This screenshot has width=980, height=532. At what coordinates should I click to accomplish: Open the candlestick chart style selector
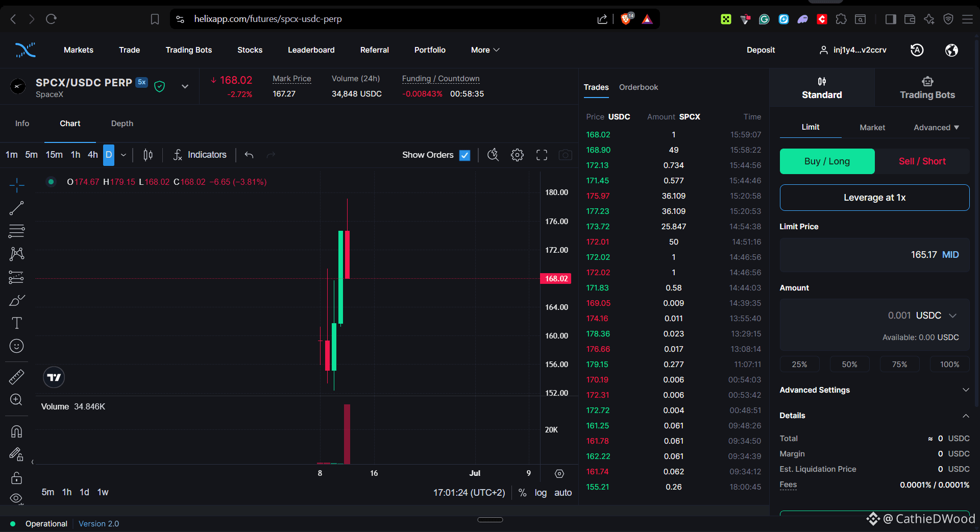click(x=148, y=155)
